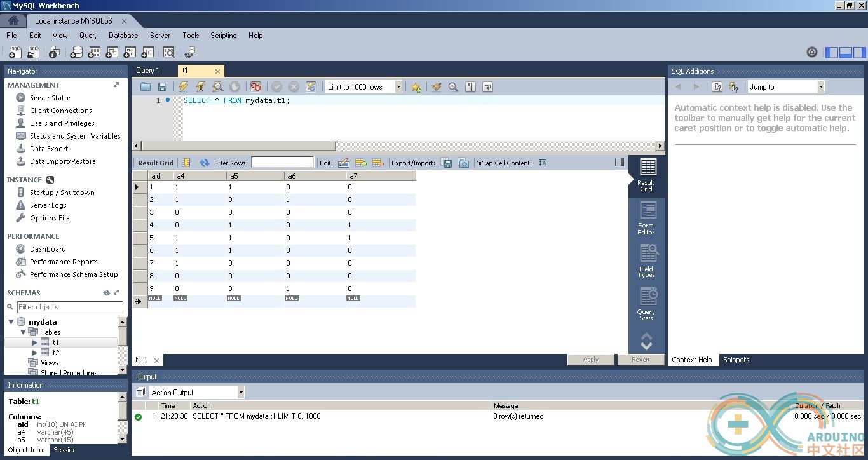Open Performance Reports

[x=64, y=262]
